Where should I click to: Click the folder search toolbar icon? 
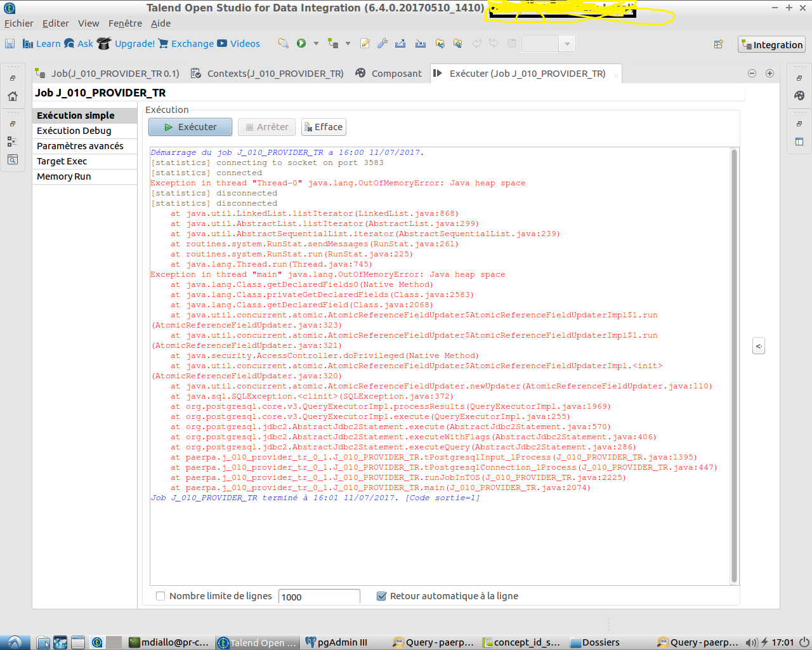457,44
